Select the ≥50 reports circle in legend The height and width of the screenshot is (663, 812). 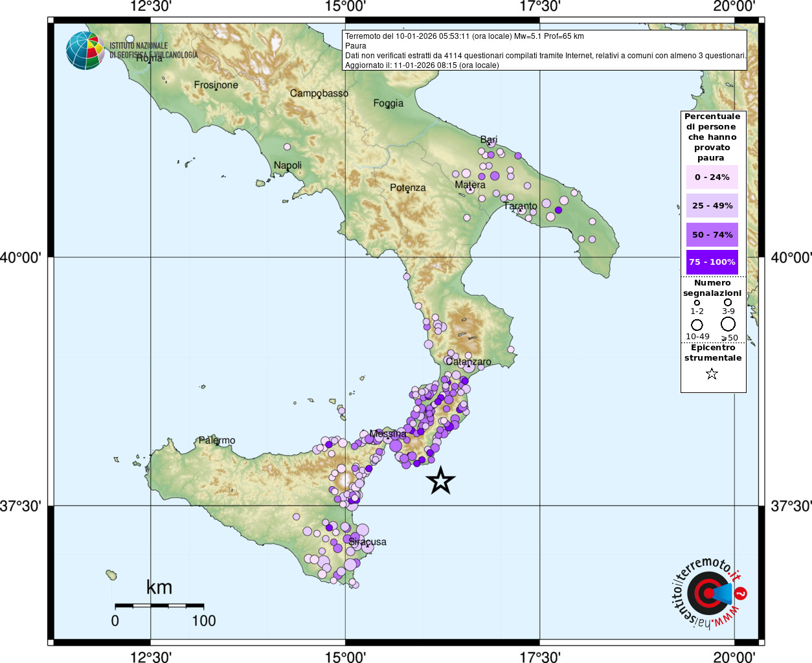pos(728,324)
